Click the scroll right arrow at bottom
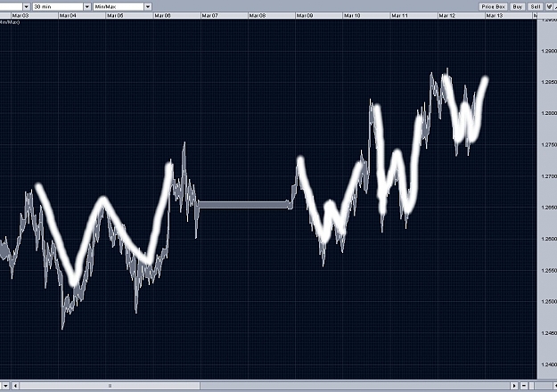Viewport: 557px width, 392px height. click(514, 386)
